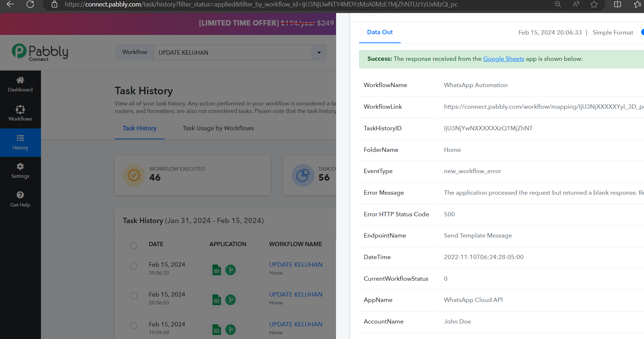This screenshot has width=644, height=339.
Task: Select History in the sidebar
Action: (20, 143)
